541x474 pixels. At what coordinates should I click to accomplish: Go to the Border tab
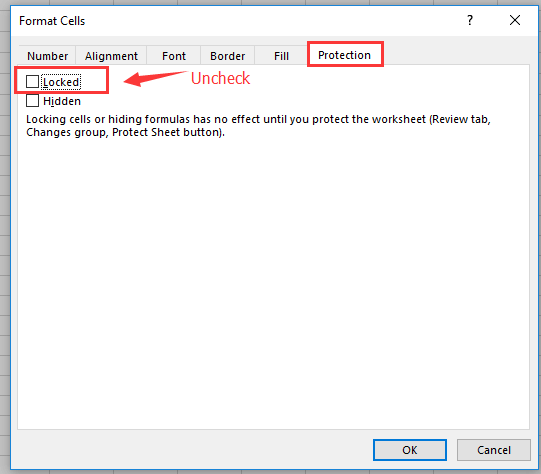(227, 56)
